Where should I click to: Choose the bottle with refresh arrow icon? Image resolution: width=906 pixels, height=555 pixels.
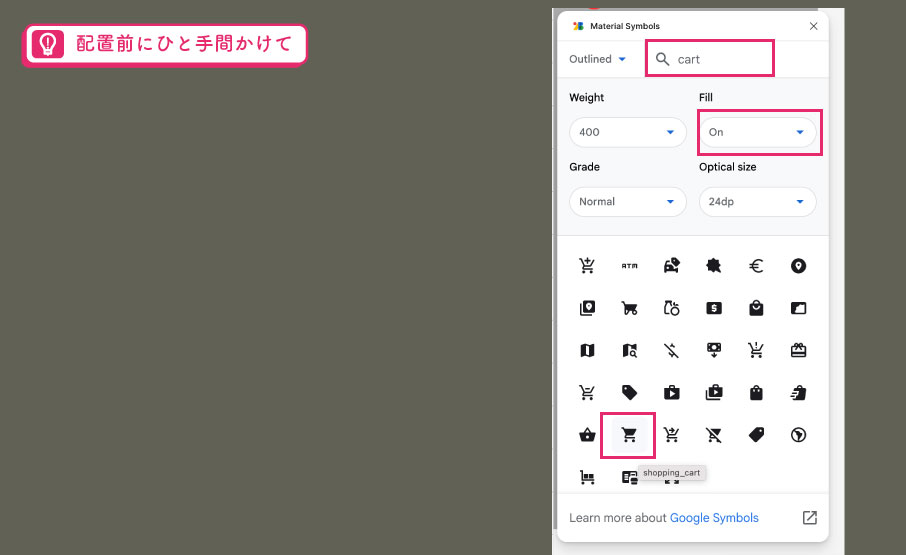pos(671,308)
